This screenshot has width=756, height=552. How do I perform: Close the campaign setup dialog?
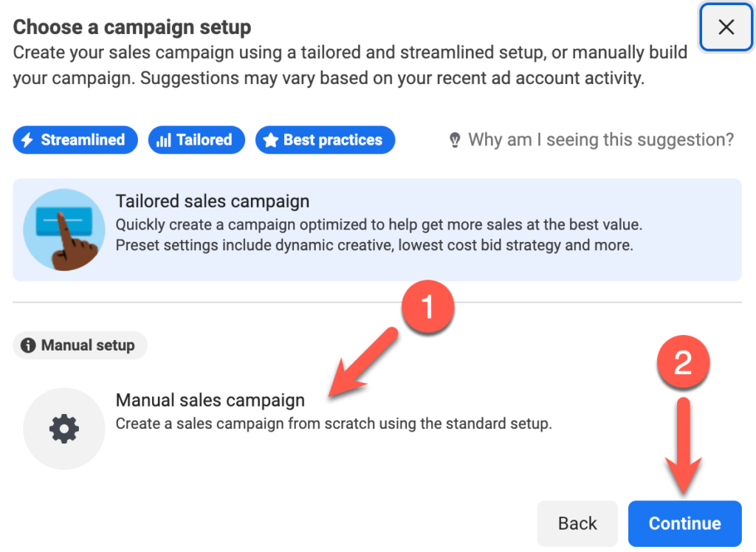click(726, 27)
